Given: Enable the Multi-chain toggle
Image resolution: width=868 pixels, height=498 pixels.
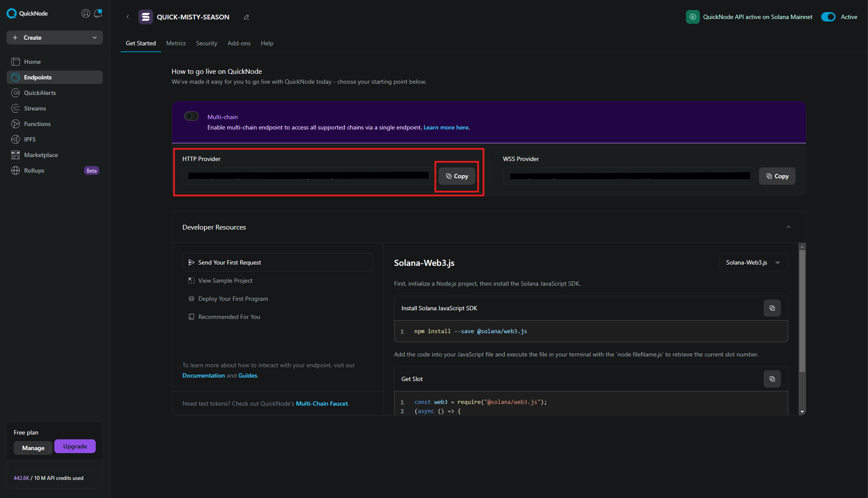Looking at the screenshot, I should [x=191, y=116].
